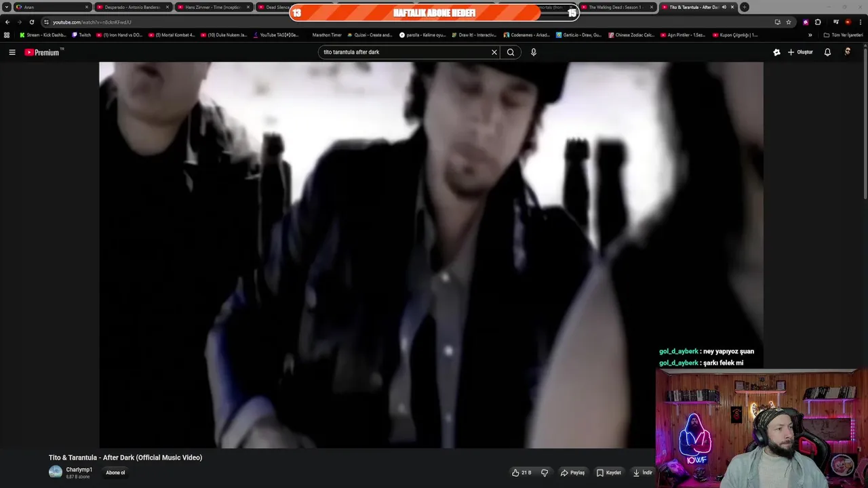
Task: Reload the page with refresh icon
Action: pos(31,22)
